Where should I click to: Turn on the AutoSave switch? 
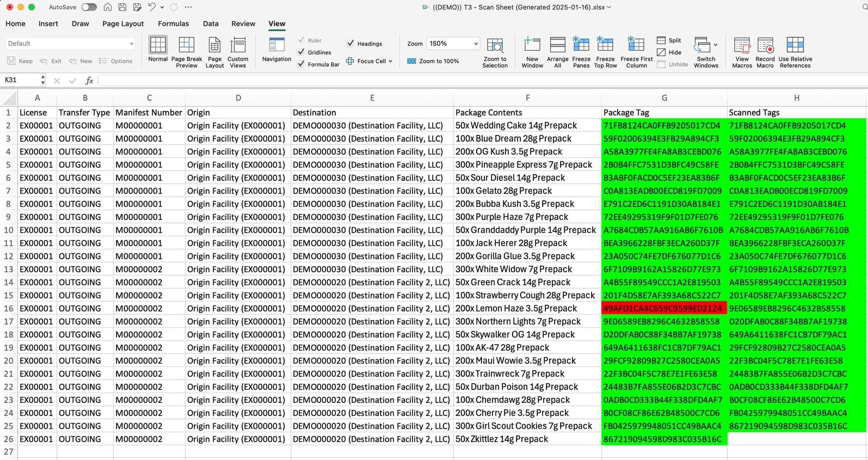point(89,7)
